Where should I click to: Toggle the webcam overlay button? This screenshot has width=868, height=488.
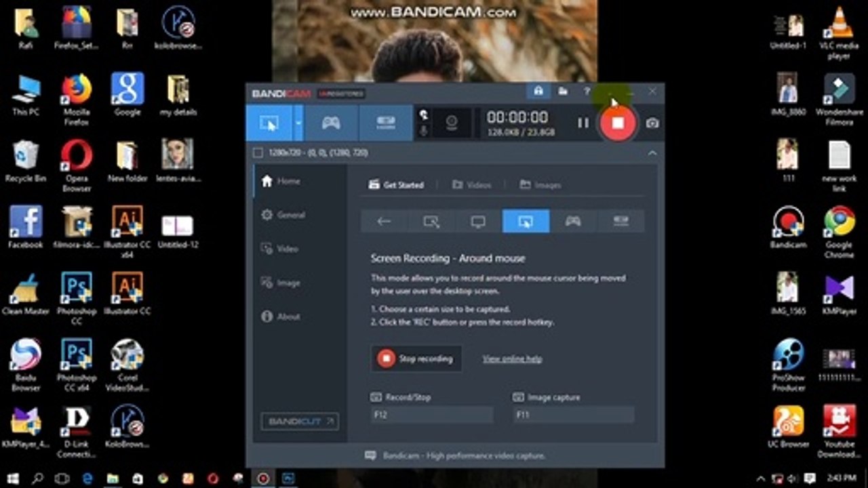[452, 123]
